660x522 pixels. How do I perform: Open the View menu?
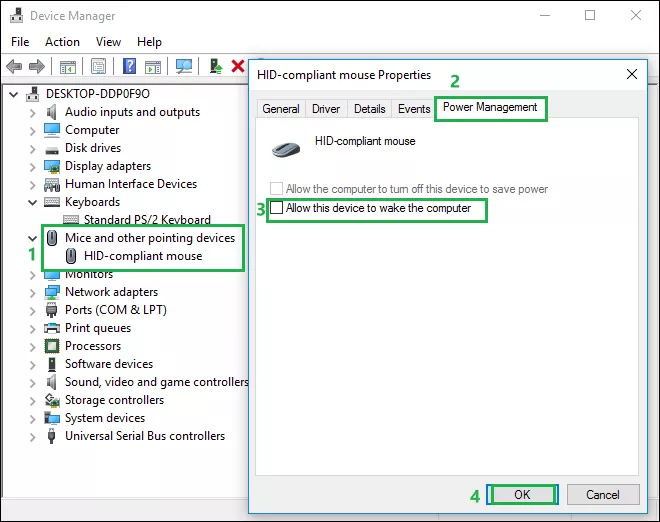(x=108, y=42)
